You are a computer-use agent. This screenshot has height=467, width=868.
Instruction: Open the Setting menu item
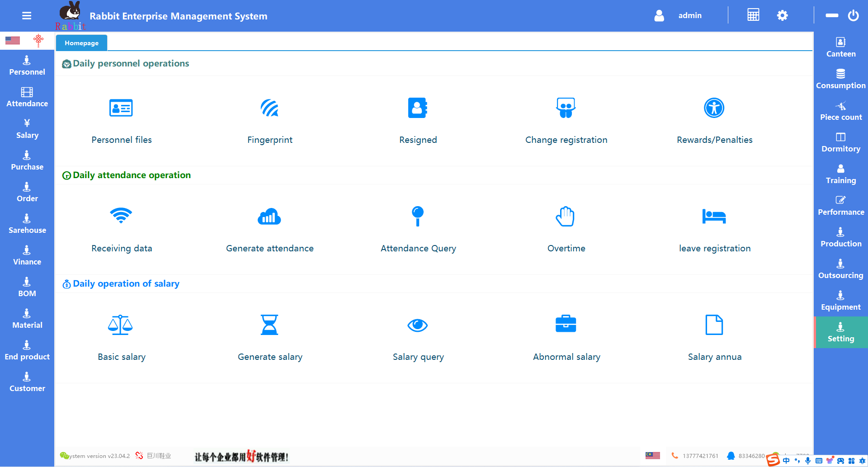pyautogui.click(x=840, y=332)
